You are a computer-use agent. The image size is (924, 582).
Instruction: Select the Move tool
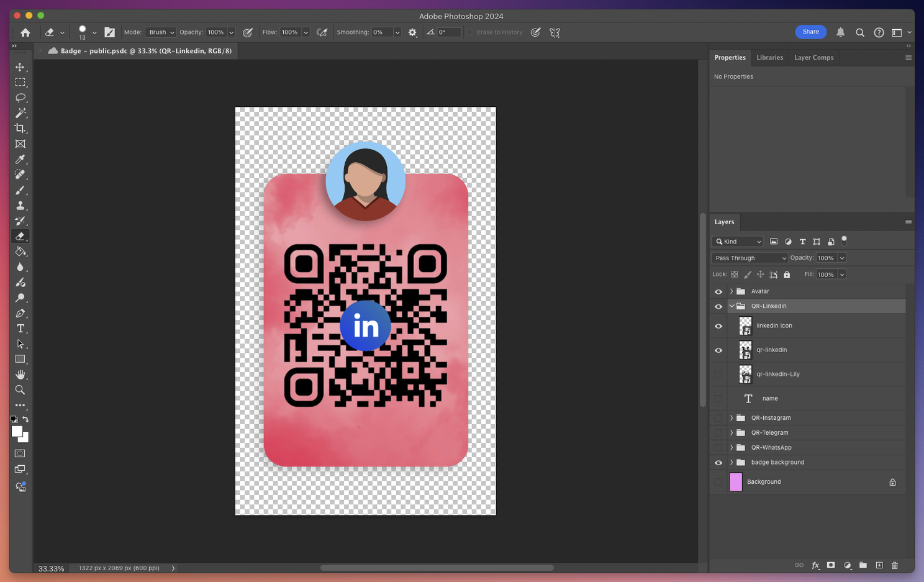click(20, 67)
